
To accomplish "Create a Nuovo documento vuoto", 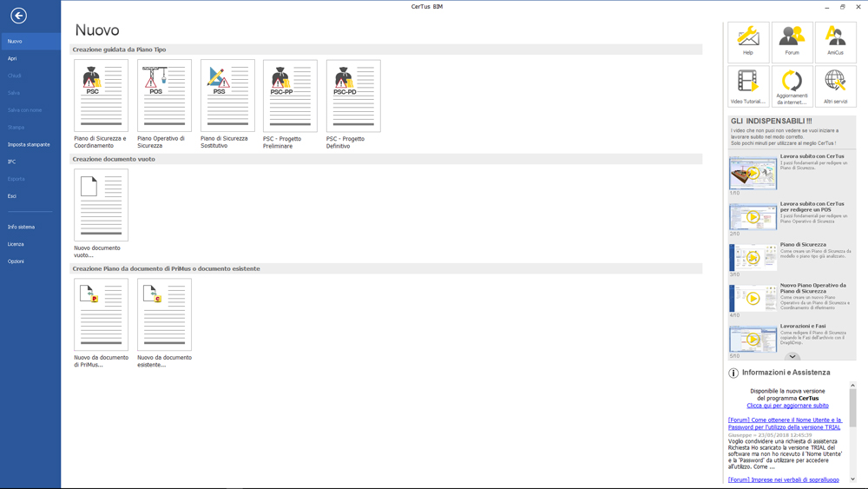I will pyautogui.click(x=102, y=205).
